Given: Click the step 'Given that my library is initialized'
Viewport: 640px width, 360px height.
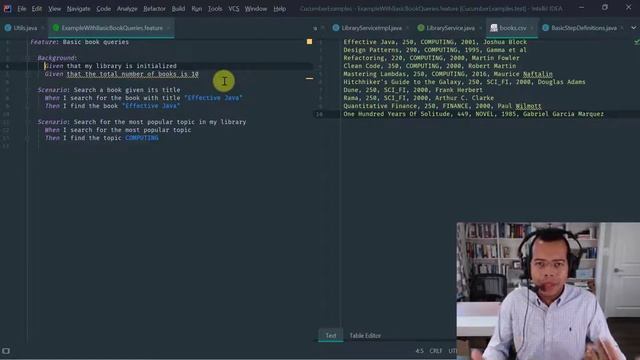Looking at the screenshot, I should pos(111,66).
